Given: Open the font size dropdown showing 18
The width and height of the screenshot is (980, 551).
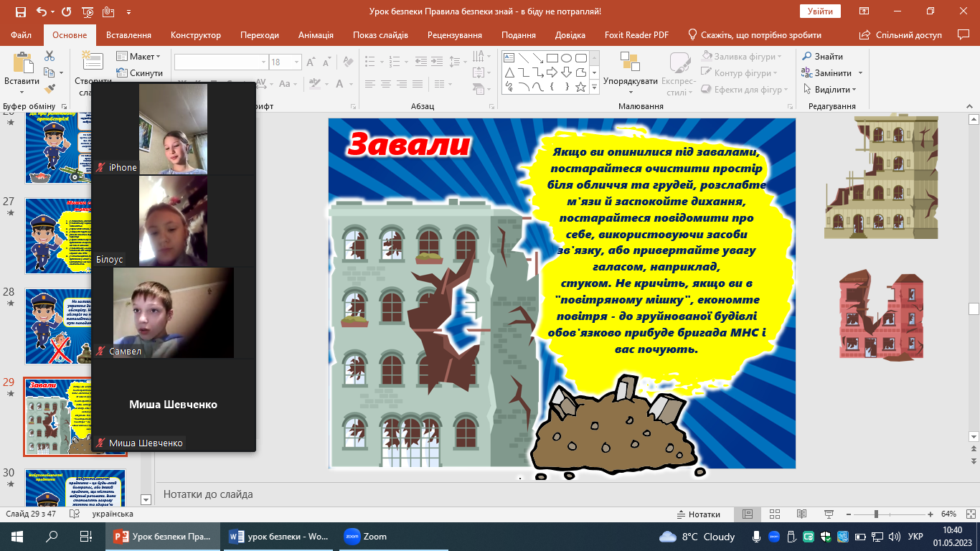Looking at the screenshot, I should point(297,62).
